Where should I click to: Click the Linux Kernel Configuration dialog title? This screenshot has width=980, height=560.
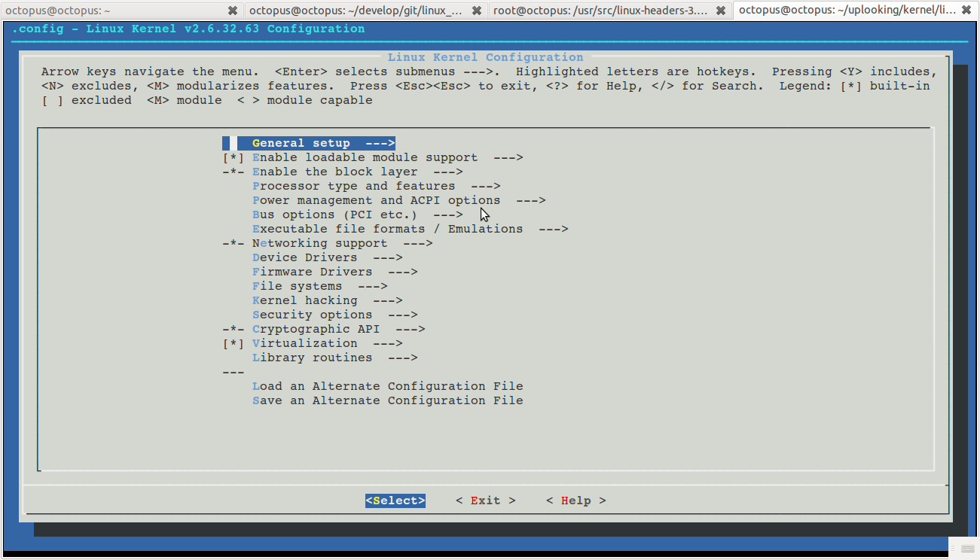coord(486,57)
